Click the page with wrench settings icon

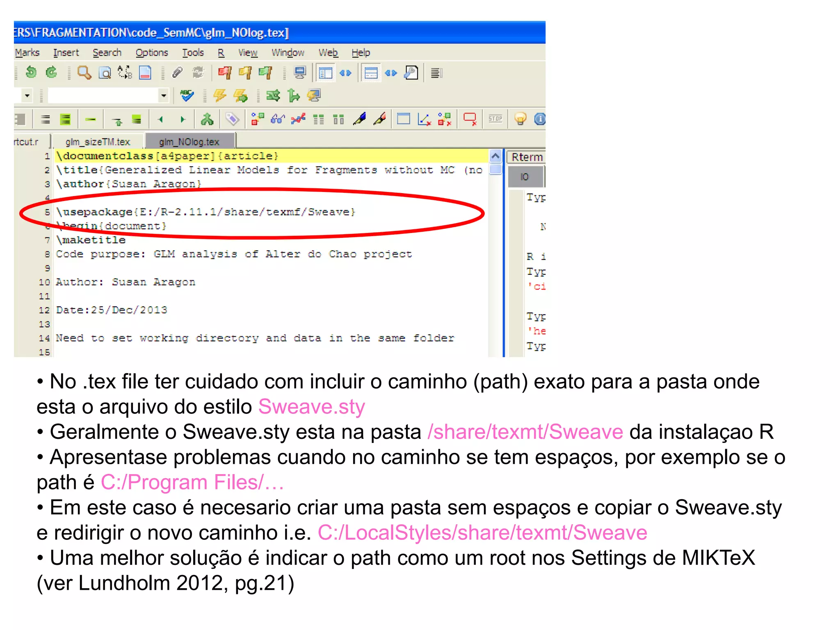coord(411,73)
